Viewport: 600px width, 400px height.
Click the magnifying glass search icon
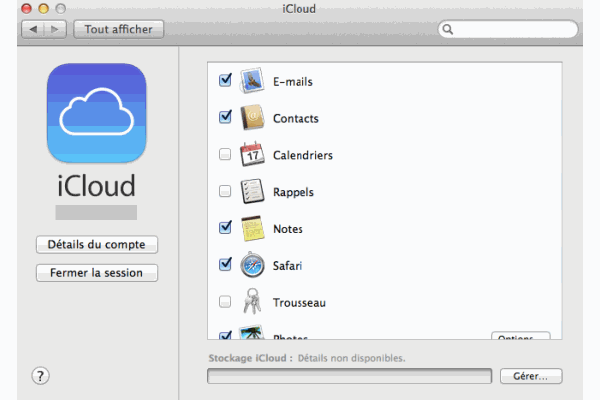tap(447, 29)
